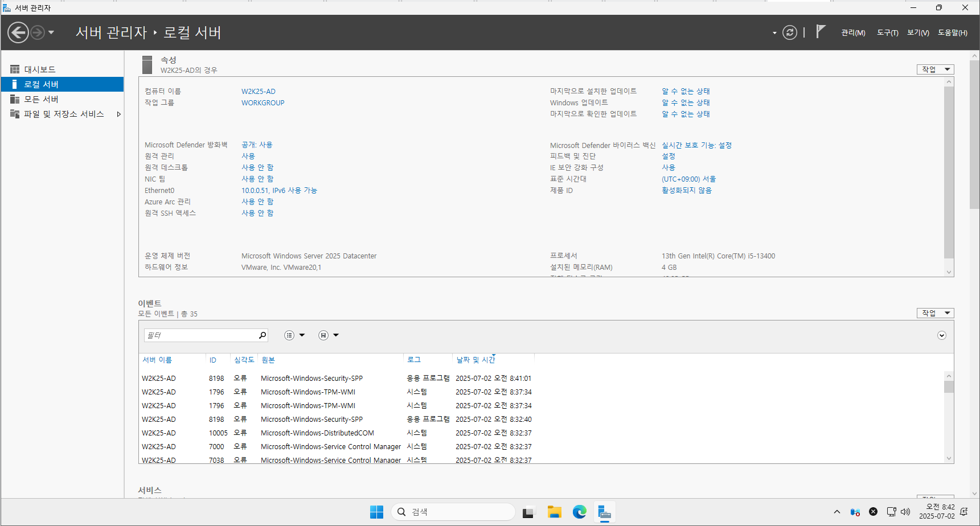Open time zone (UTC+09:00) 서울 link
This screenshot has width=980, height=526.
tap(688, 179)
